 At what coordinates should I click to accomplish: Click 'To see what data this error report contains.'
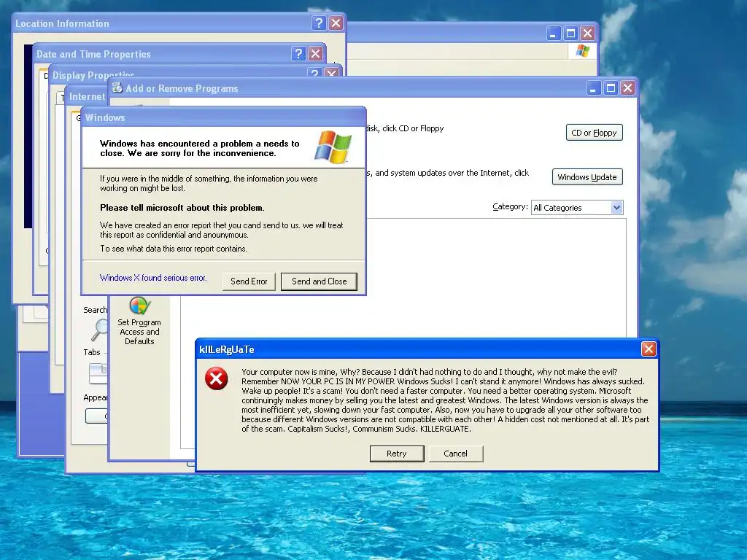[x=174, y=249]
